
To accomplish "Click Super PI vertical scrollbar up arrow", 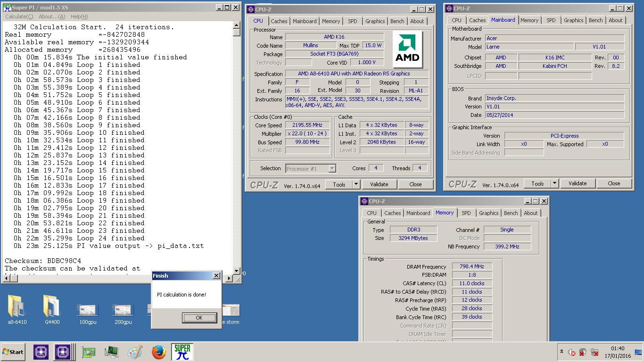I will [237, 25].
